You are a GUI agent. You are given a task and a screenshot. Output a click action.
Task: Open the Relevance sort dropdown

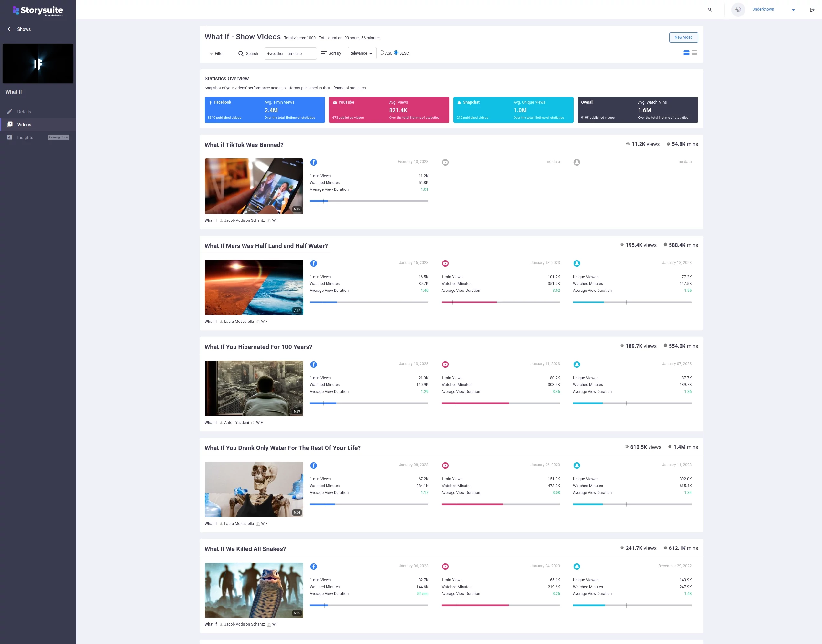(361, 53)
